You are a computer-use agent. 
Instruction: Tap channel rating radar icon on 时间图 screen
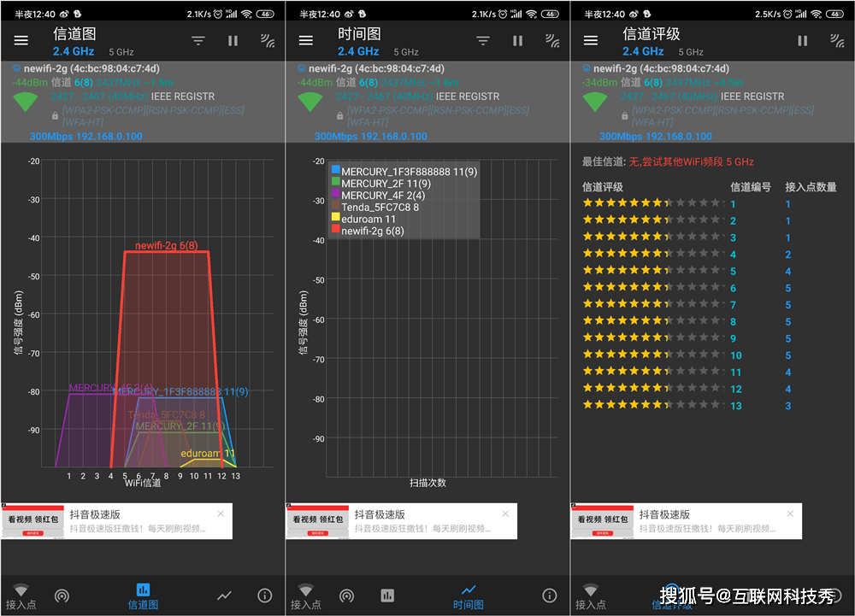coord(346,595)
